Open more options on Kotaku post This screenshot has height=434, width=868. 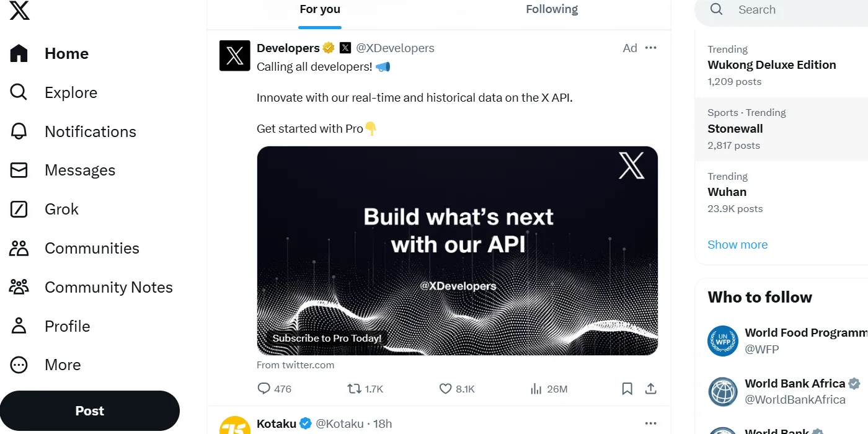point(650,423)
